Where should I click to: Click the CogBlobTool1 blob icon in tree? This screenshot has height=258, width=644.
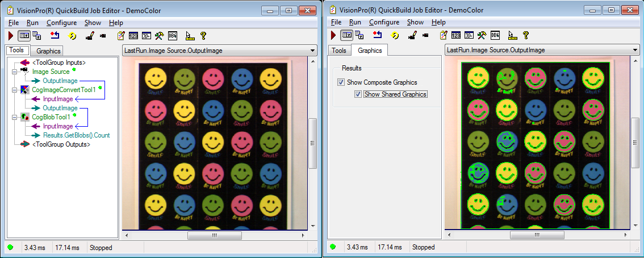tap(24, 117)
